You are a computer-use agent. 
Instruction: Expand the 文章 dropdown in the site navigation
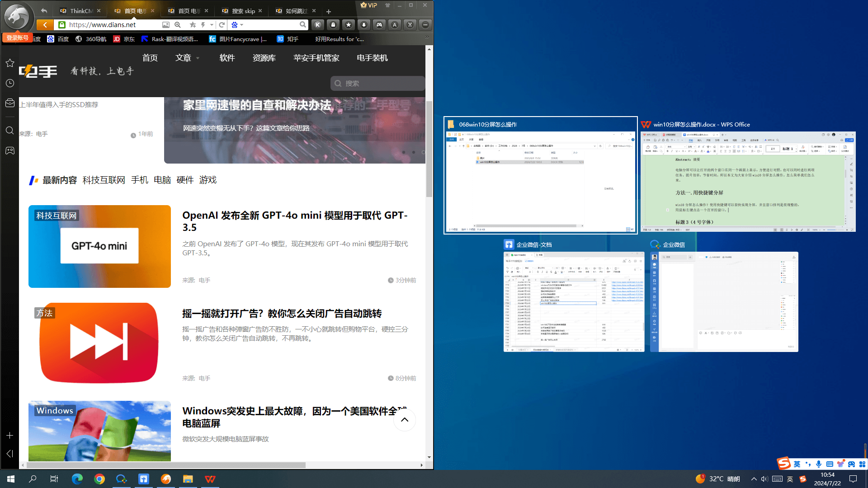pos(187,58)
